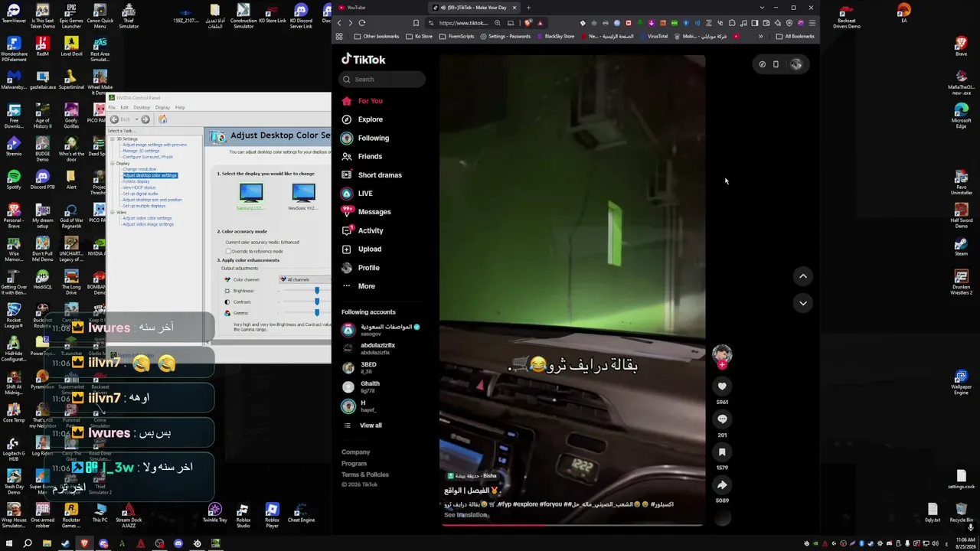Image resolution: width=980 pixels, height=551 pixels.
Task: Open the Edit menu in NVIDIA Control Panel
Action: click(x=124, y=107)
